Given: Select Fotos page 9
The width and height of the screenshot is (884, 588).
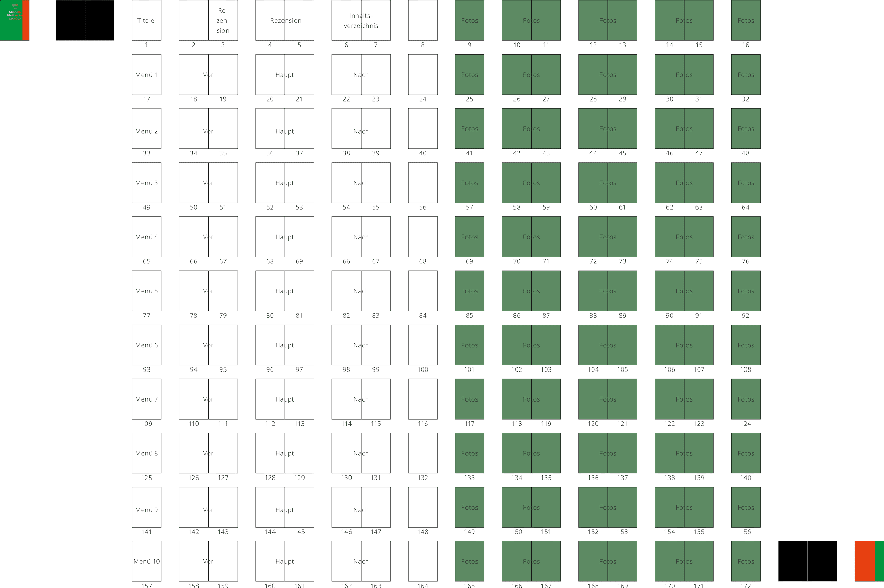Looking at the screenshot, I should 470,20.
